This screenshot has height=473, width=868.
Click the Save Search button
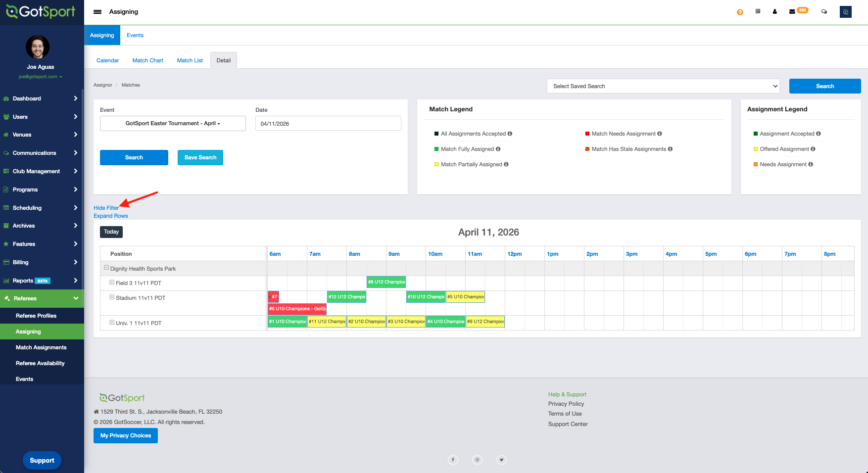tap(200, 157)
